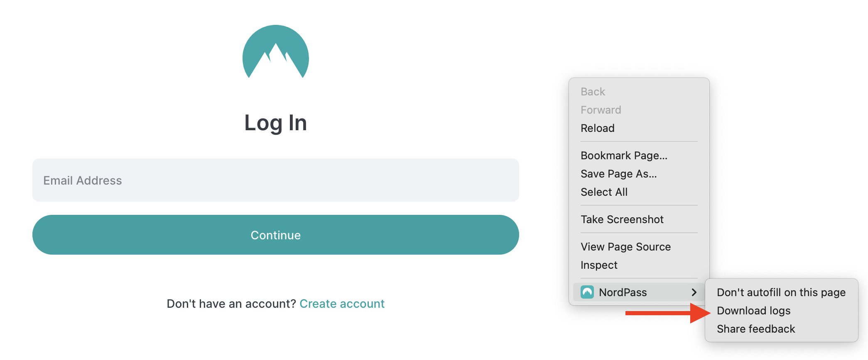
Task: Click into the Email Address field
Action: pyautogui.click(x=276, y=180)
